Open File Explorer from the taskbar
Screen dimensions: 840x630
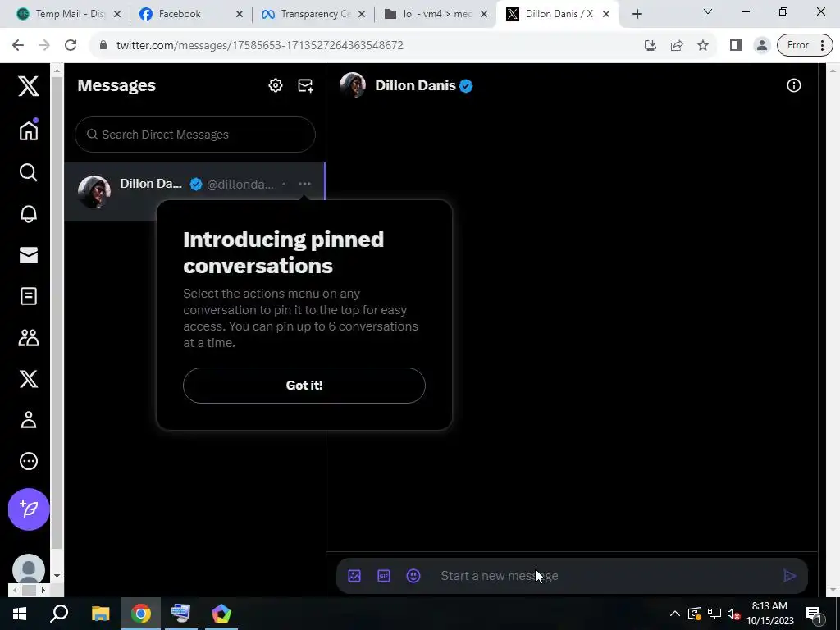click(x=100, y=614)
